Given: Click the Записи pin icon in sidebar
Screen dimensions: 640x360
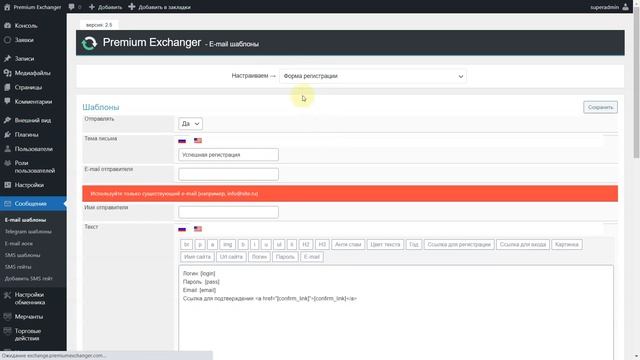Looking at the screenshot, I should click(x=7, y=58).
